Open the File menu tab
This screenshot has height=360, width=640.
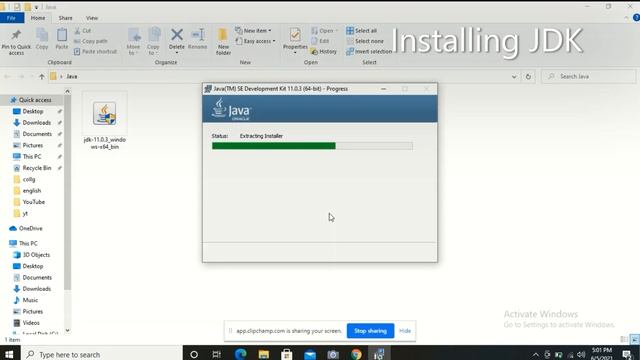(11, 18)
